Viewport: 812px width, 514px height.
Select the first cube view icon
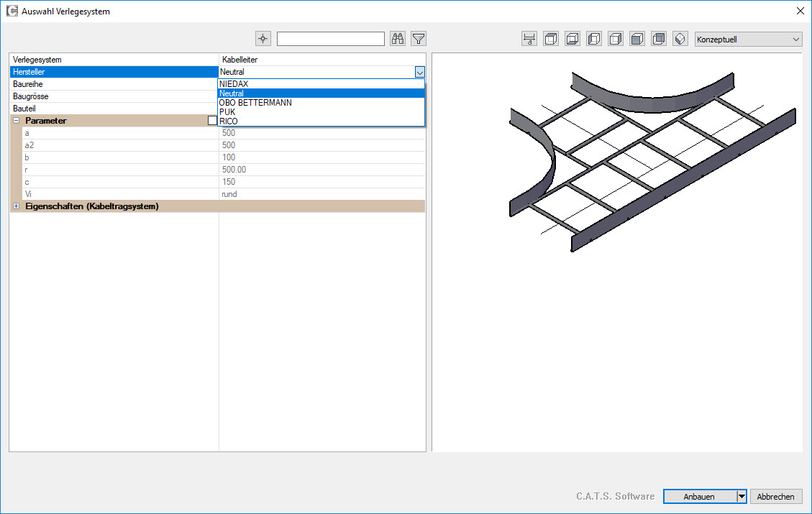pos(551,39)
